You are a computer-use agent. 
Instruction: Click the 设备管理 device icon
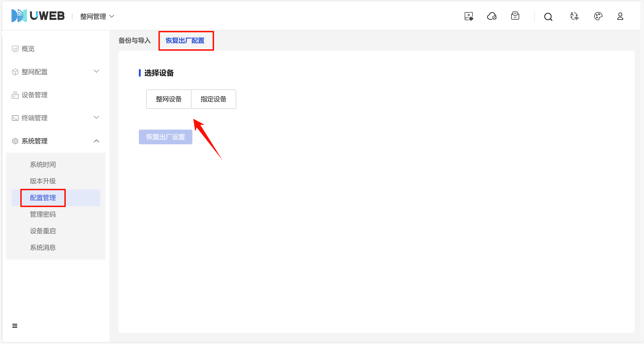pos(15,95)
